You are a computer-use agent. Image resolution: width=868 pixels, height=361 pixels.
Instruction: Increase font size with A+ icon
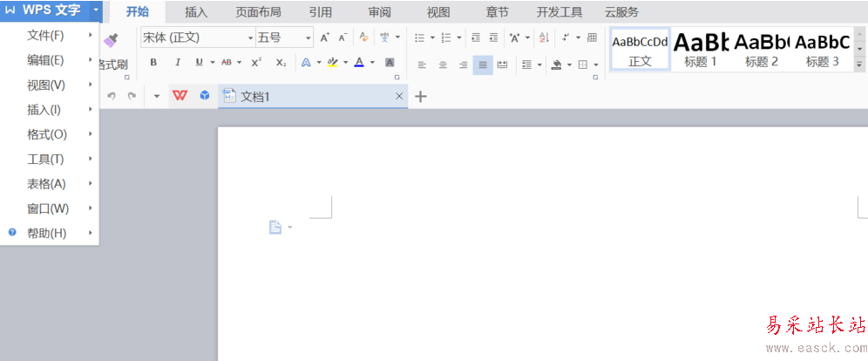click(x=325, y=37)
